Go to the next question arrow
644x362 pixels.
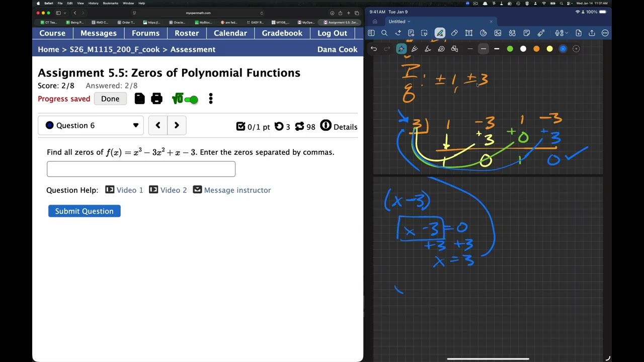(x=177, y=126)
